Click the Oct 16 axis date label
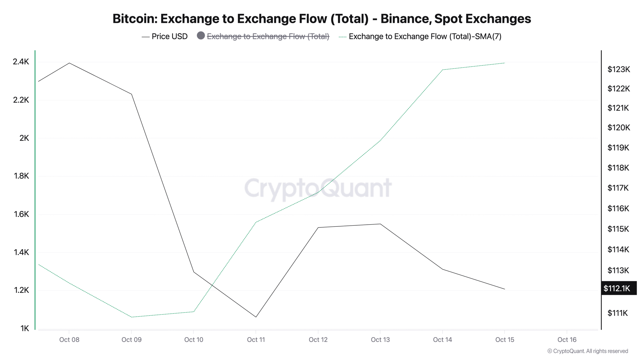 (567, 340)
